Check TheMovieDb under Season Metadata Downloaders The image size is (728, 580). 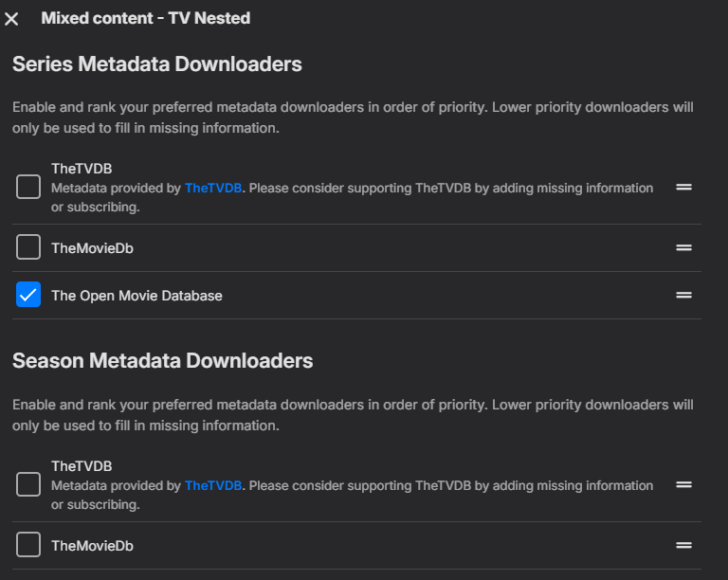tap(28, 546)
